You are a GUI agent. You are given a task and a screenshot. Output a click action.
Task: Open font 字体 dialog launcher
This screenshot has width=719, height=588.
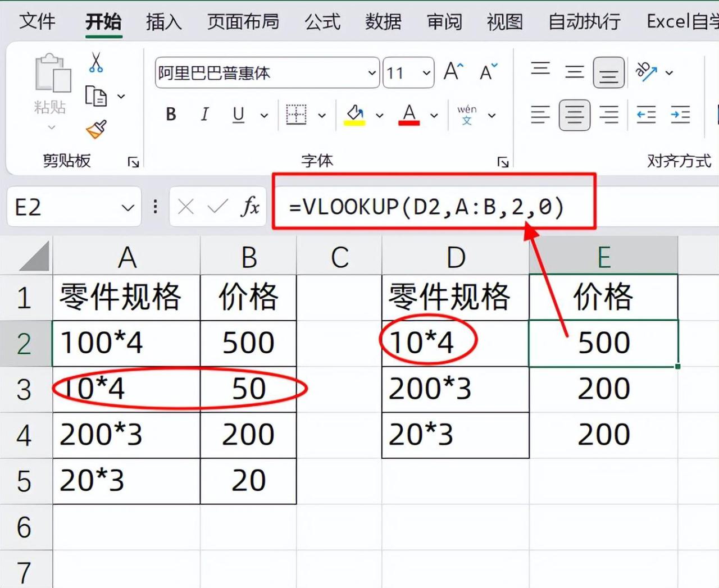[503, 162]
